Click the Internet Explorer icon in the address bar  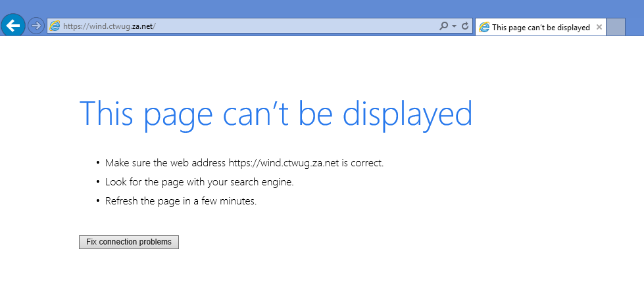click(55, 26)
